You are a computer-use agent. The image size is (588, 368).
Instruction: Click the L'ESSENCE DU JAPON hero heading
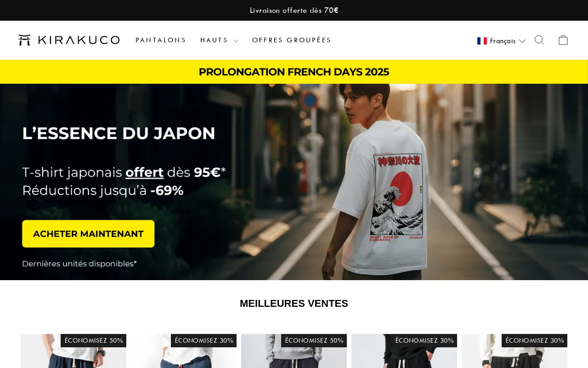click(x=119, y=133)
